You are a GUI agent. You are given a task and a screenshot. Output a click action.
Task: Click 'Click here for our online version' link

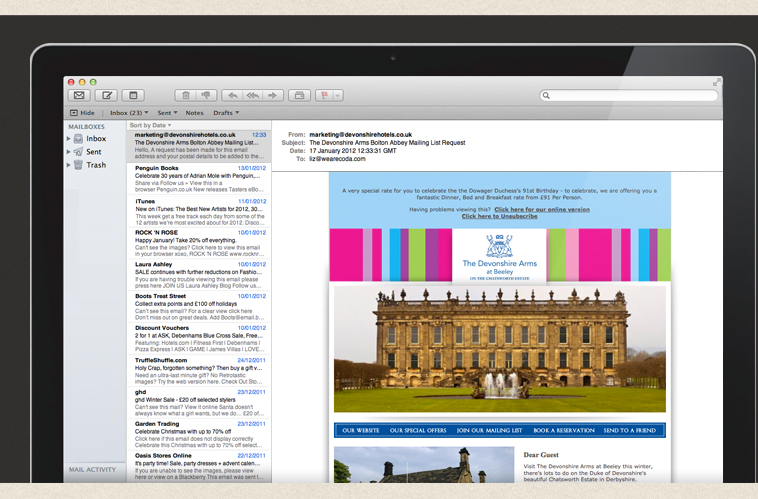[x=542, y=209]
